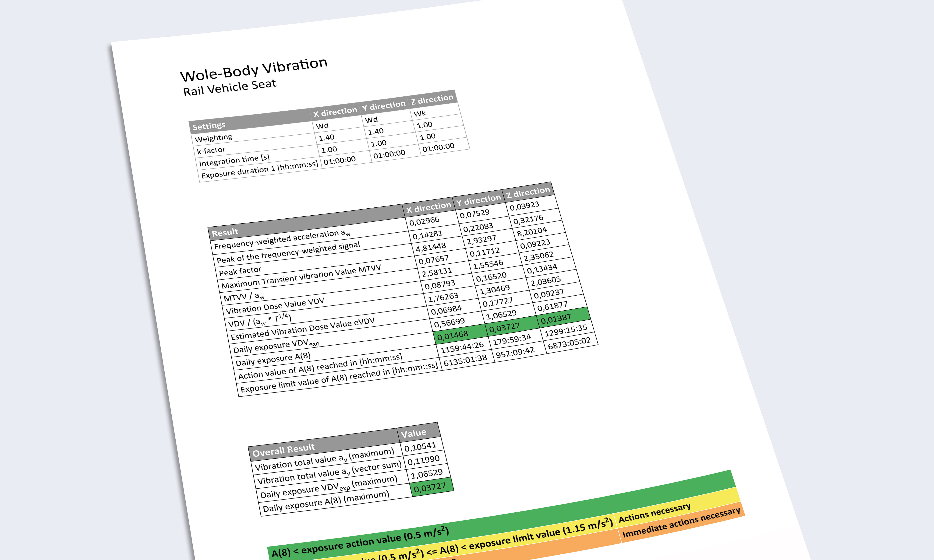Image resolution: width=934 pixels, height=560 pixels.
Task: Click the 'Peak factor' row label
Action: pos(240,271)
